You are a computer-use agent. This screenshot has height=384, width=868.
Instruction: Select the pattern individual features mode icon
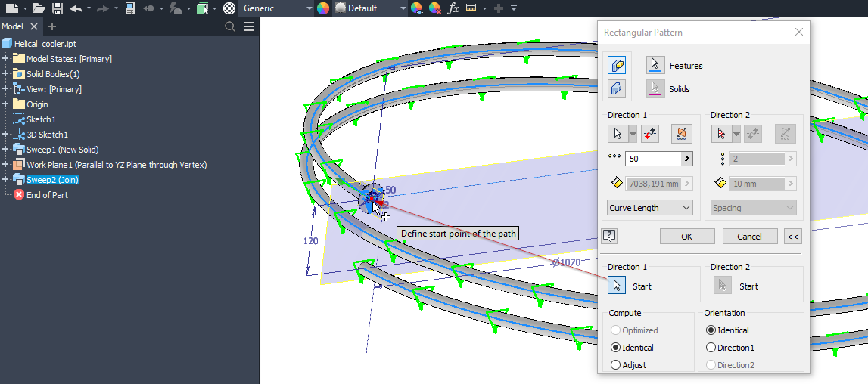pyautogui.click(x=618, y=66)
